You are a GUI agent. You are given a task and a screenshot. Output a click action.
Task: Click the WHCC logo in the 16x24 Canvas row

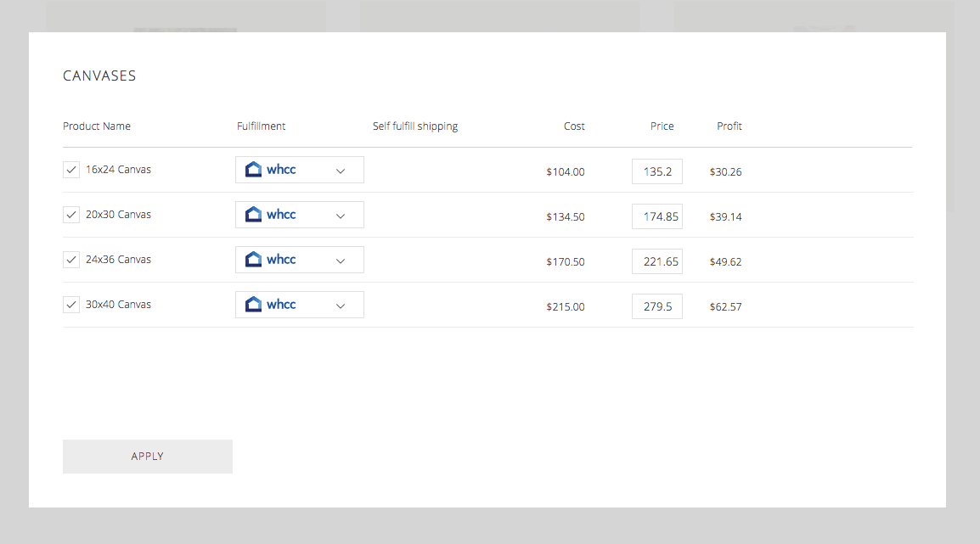pos(271,170)
